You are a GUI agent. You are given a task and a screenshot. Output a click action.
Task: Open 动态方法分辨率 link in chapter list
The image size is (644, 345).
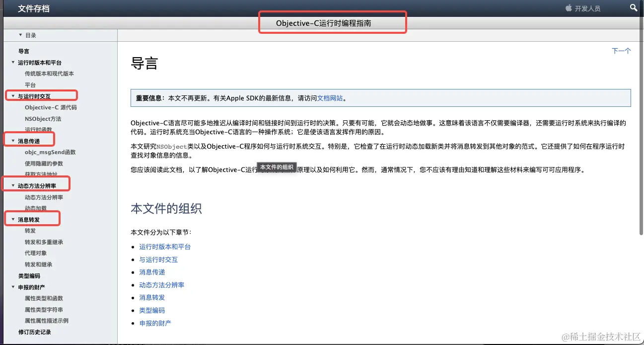coord(162,285)
